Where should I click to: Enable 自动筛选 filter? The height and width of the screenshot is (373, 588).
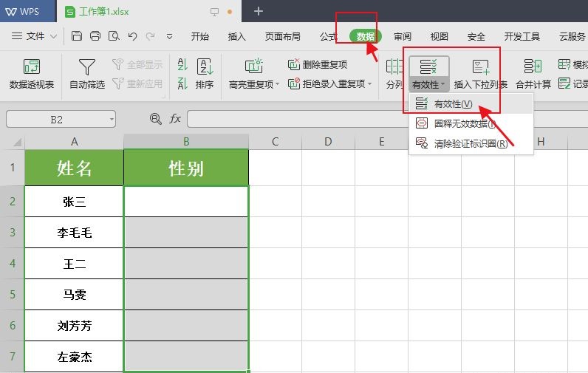(x=87, y=74)
